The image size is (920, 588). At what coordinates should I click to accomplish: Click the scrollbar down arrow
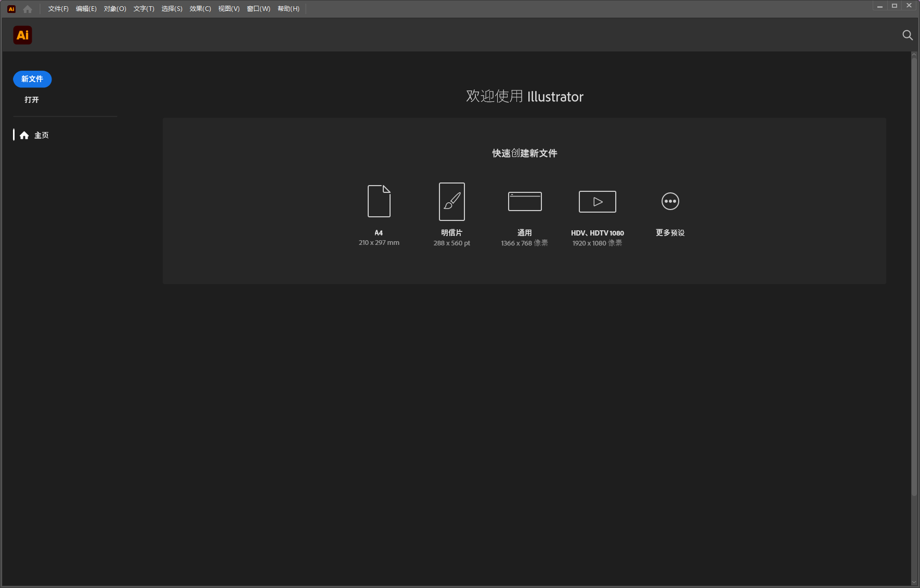(x=914, y=582)
